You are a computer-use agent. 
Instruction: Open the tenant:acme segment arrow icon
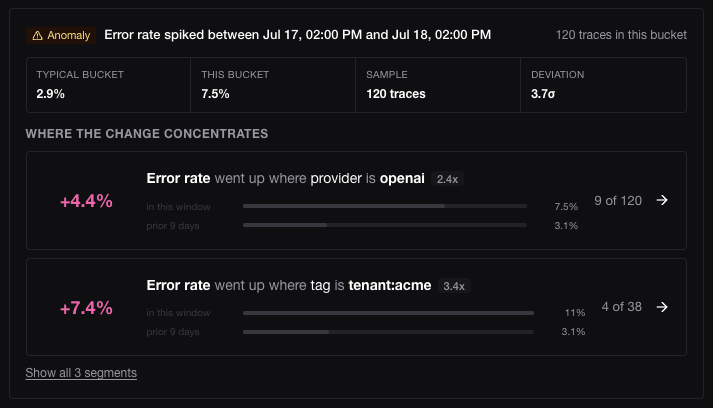[x=662, y=307]
